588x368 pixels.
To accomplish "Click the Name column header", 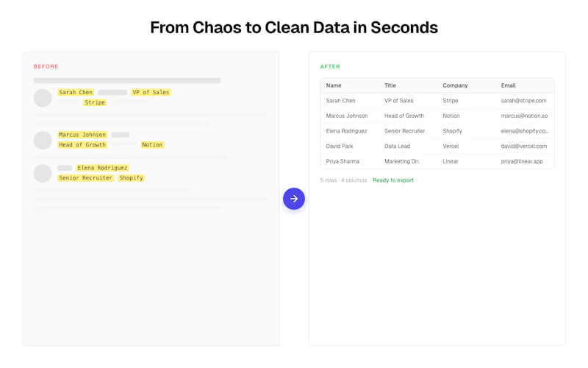I will 334,85.
